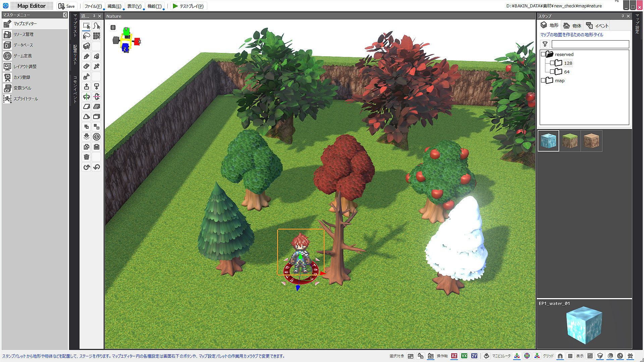This screenshot has height=362, width=644.
Task: Toggle the ZY operation axis button
Action: [x=474, y=356]
